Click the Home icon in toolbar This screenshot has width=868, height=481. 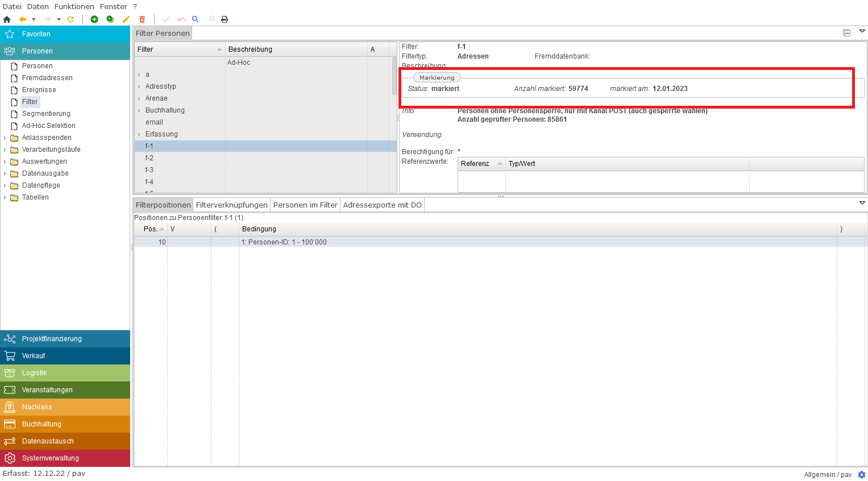[7, 19]
